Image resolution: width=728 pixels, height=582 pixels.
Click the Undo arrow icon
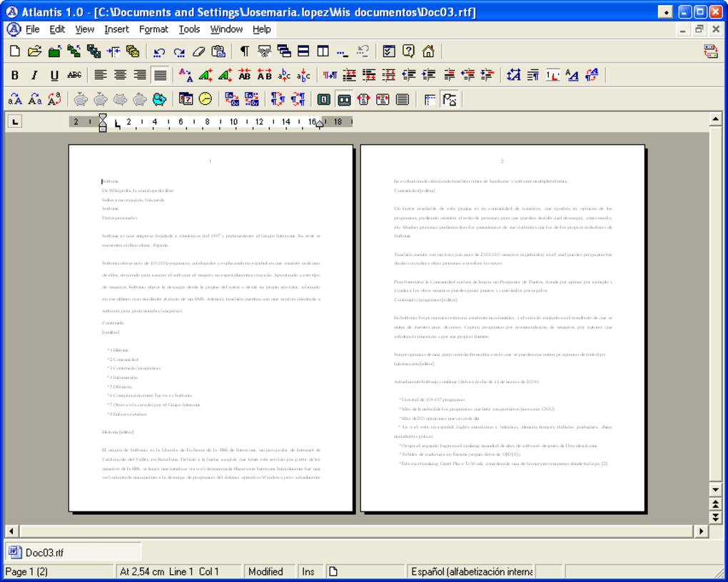point(159,51)
